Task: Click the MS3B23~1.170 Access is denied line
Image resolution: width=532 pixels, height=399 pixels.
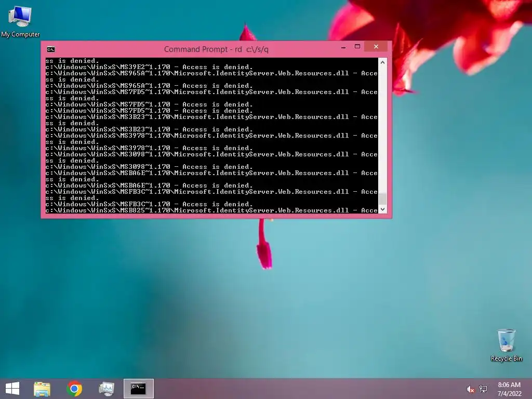Action: pos(149,129)
